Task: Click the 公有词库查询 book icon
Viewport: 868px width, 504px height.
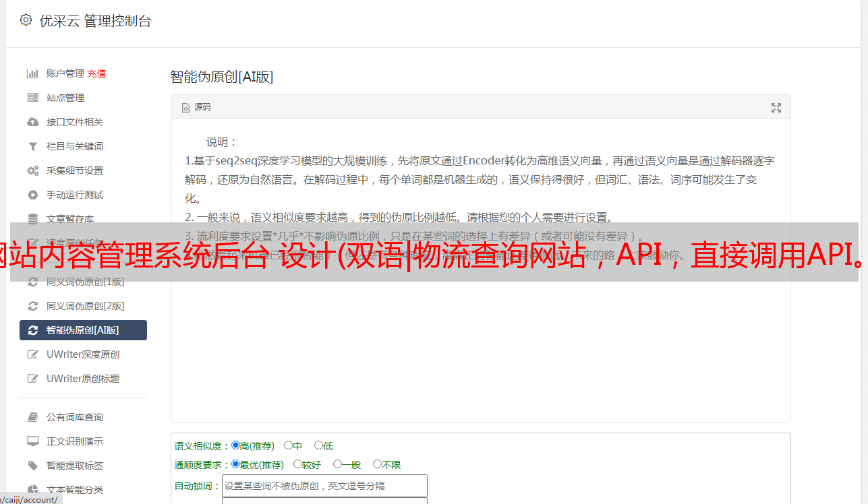Action: (32, 417)
